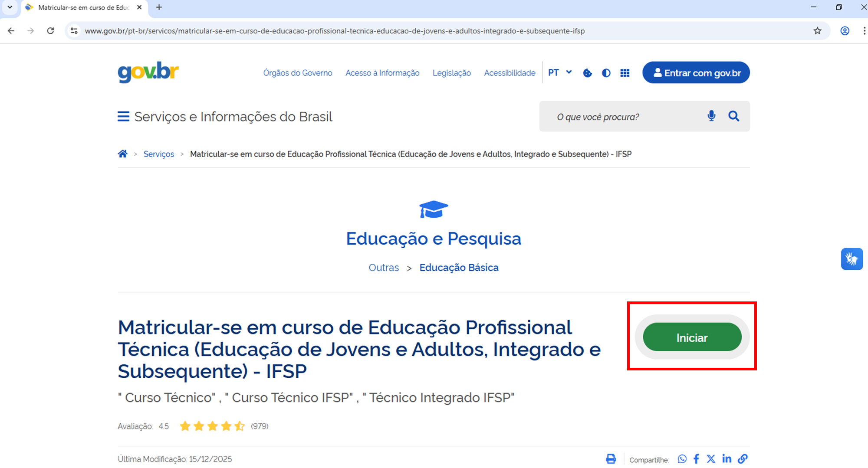Click the Serviços breadcrumb link
868x468 pixels.
pyautogui.click(x=159, y=154)
